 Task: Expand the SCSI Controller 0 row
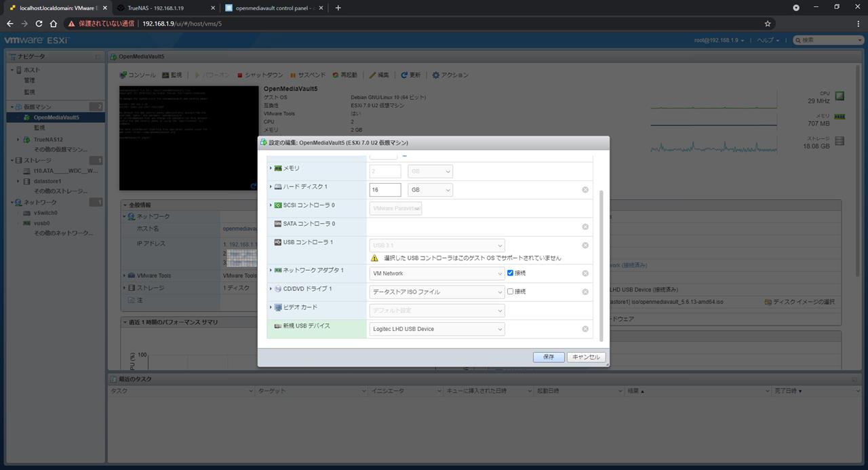(271, 205)
